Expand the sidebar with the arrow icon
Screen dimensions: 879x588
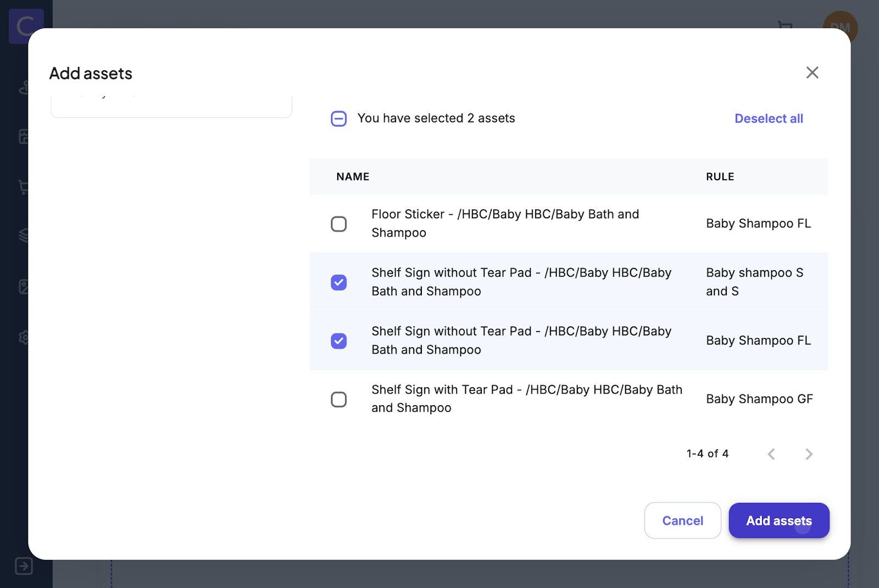tap(24, 566)
